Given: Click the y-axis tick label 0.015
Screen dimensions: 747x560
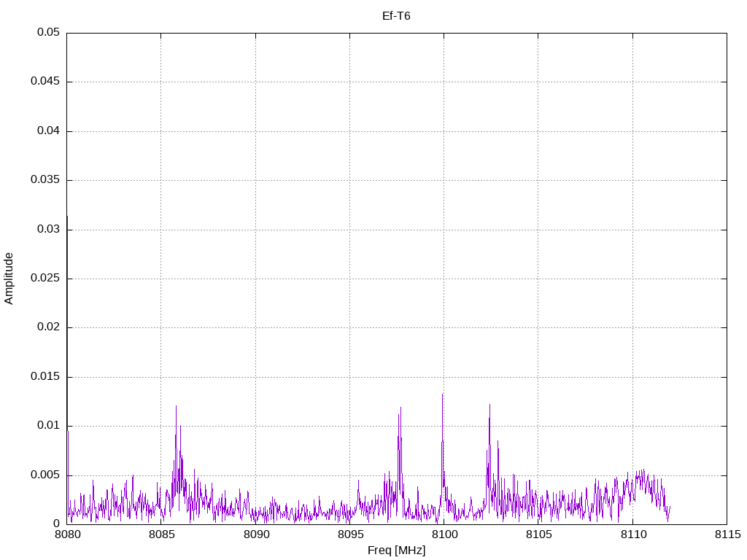Looking at the screenshot, I should (45, 377).
